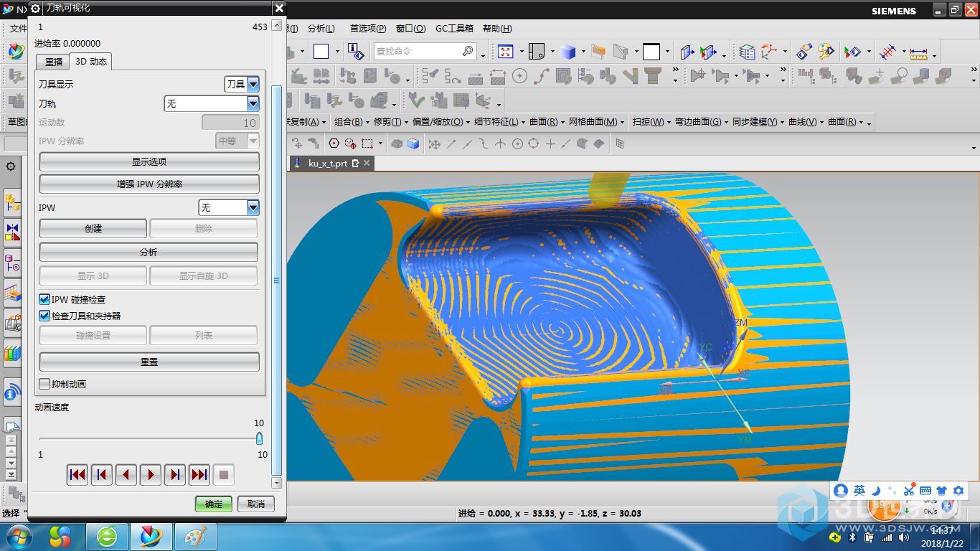Image resolution: width=980 pixels, height=551 pixels.
Task: Click the palette edit display icon
Action: (826, 52)
